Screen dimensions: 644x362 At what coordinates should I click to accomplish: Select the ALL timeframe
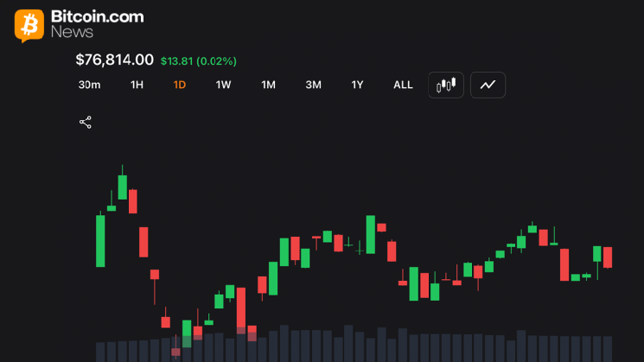pyautogui.click(x=403, y=85)
